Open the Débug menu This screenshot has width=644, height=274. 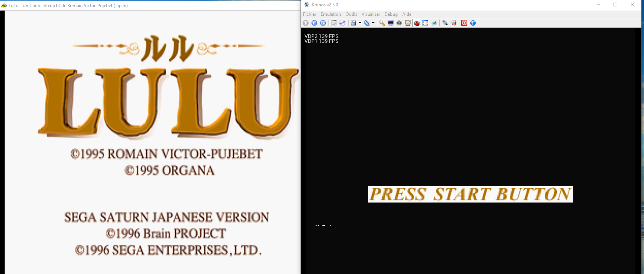tap(391, 14)
